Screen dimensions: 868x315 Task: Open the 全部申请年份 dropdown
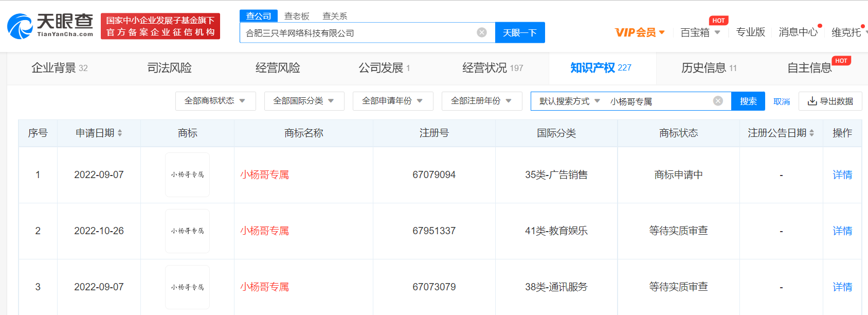point(393,101)
